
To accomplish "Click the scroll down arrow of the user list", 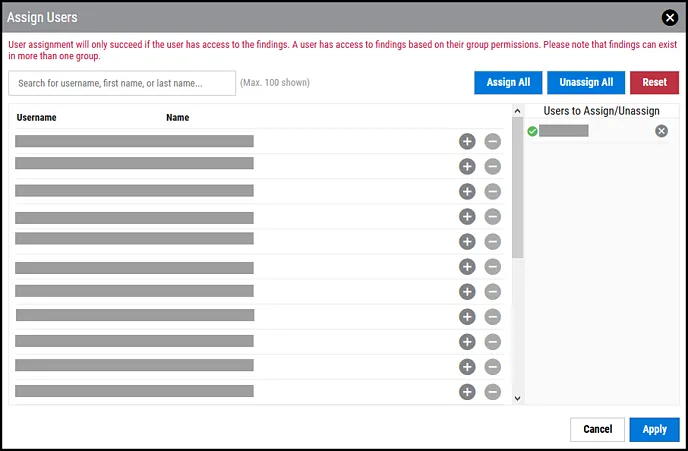I will click(517, 398).
